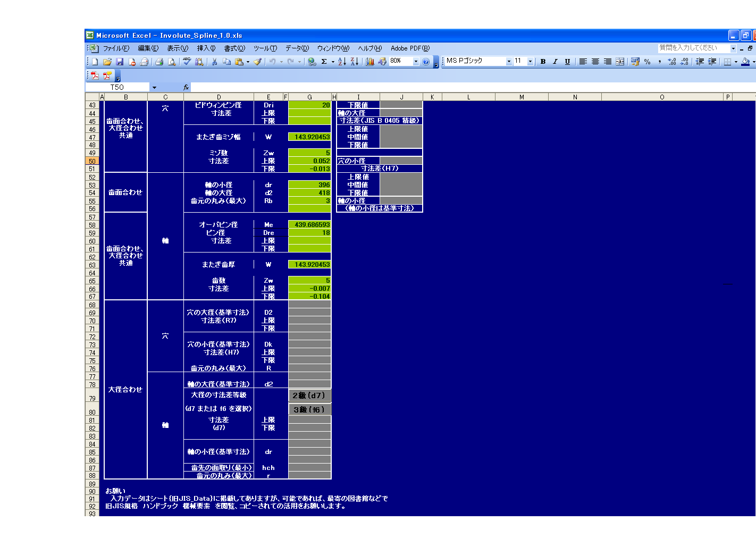This screenshot has height=555, width=756.
Task: Launch the Chart Wizard icon
Action: (370, 62)
